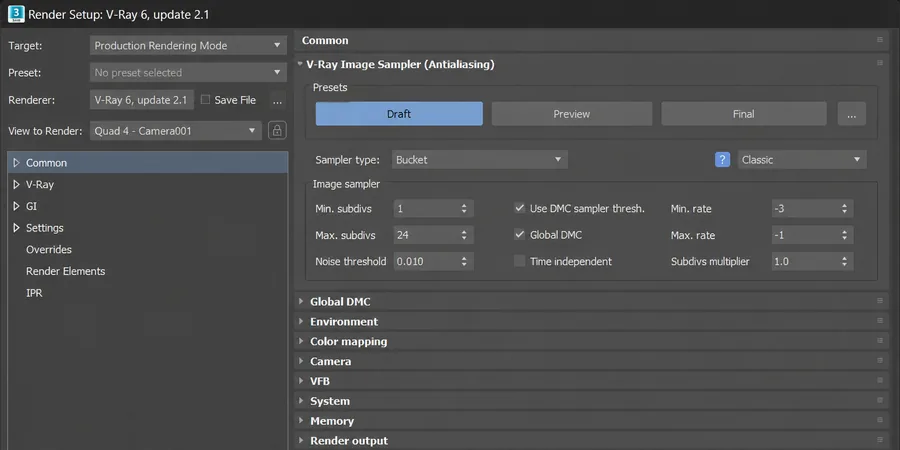The width and height of the screenshot is (900, 450).
Task: Open the Classic mode dropdown
Action: 802,160
